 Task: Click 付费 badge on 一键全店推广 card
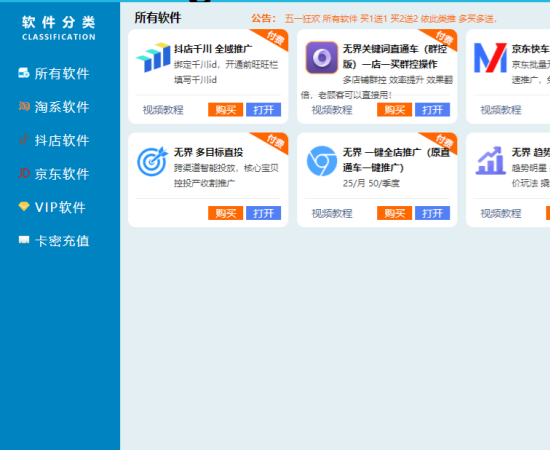pyautogui.click(x=444, y=142)
